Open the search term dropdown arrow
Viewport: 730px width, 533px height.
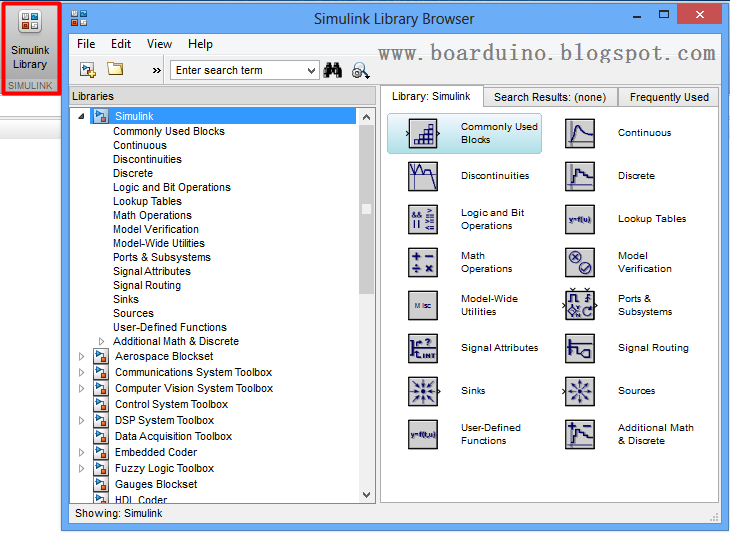pos(311,71)
